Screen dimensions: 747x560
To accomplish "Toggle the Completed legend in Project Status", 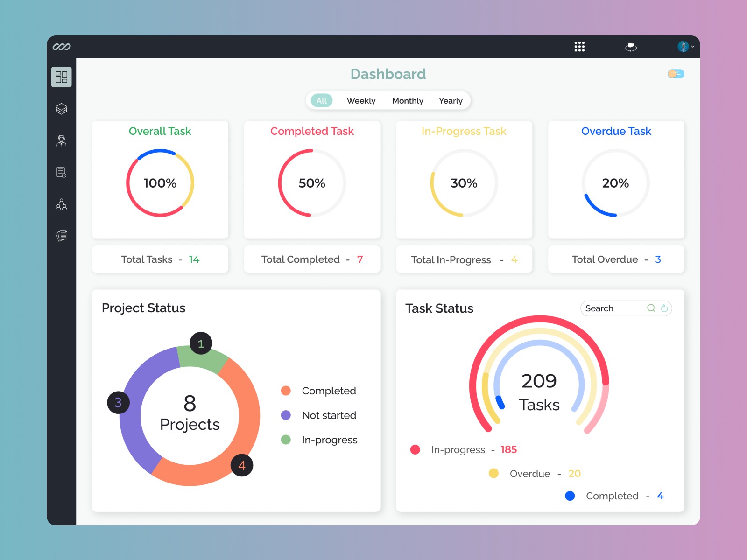I will [286, 391].
